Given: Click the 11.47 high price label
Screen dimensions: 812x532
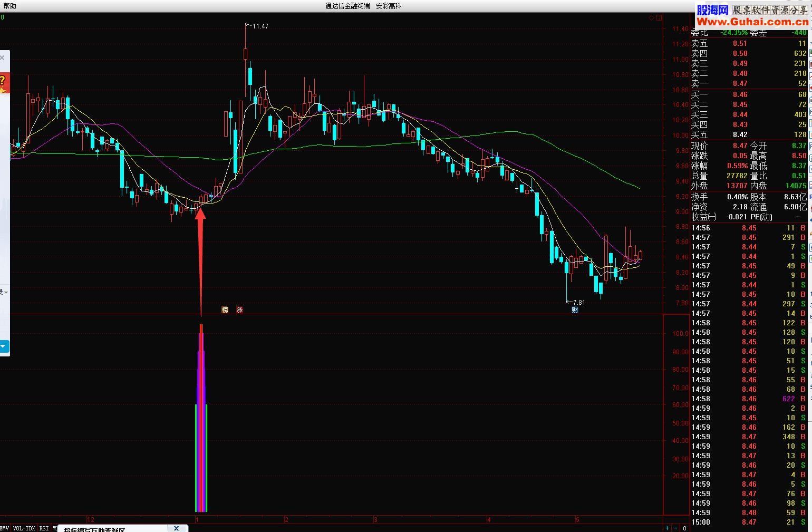Looking at the screenshot, I should tap(260, 26).
